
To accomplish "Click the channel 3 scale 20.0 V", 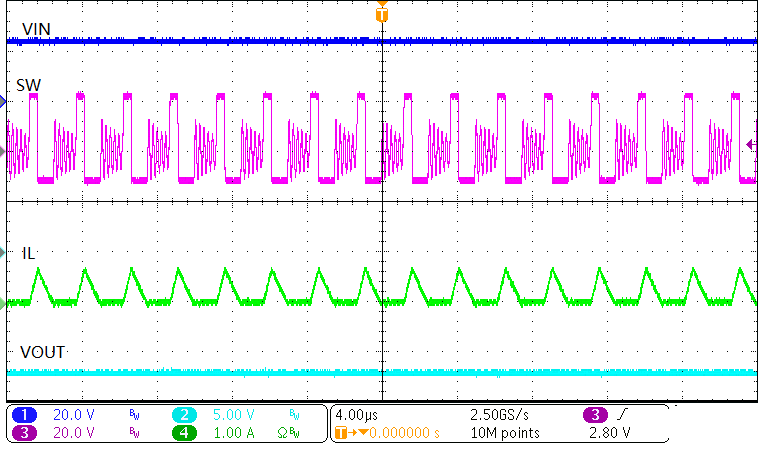I will click(74, 433).
